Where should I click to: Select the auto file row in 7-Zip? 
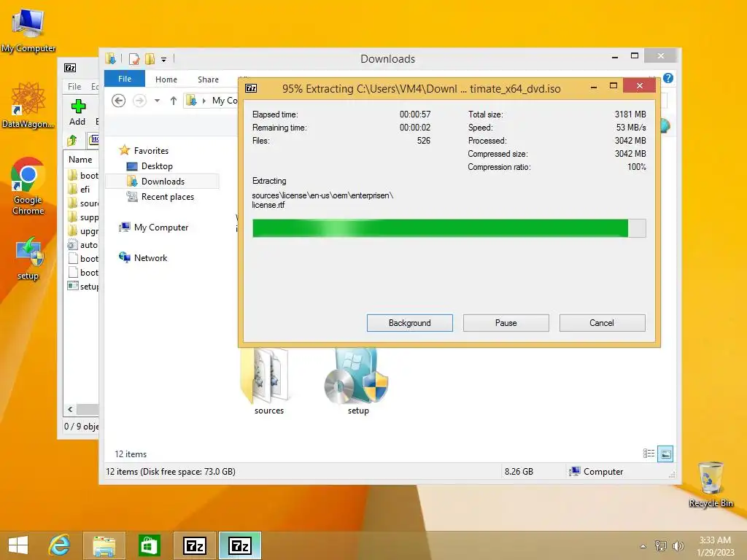[x=82, y=245]
